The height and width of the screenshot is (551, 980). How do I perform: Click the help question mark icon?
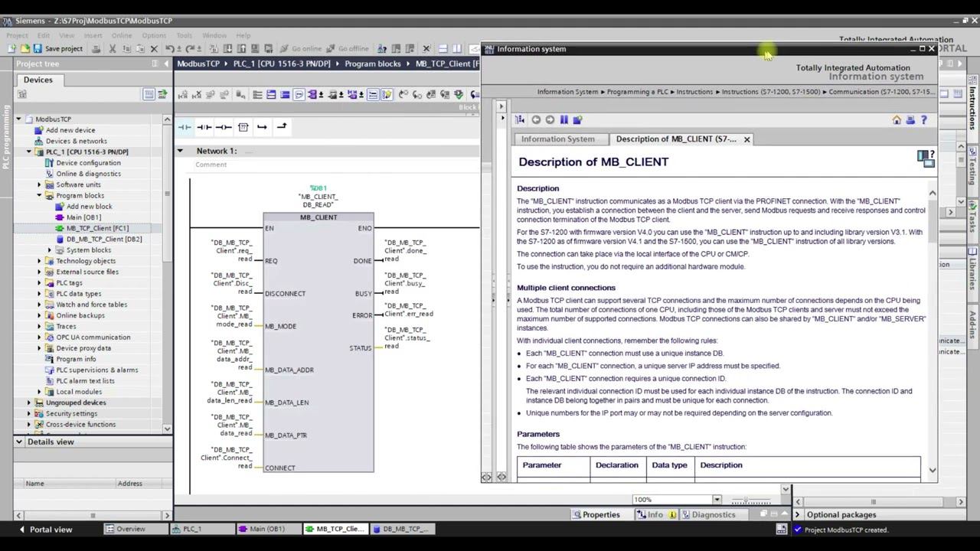(924, 120)
